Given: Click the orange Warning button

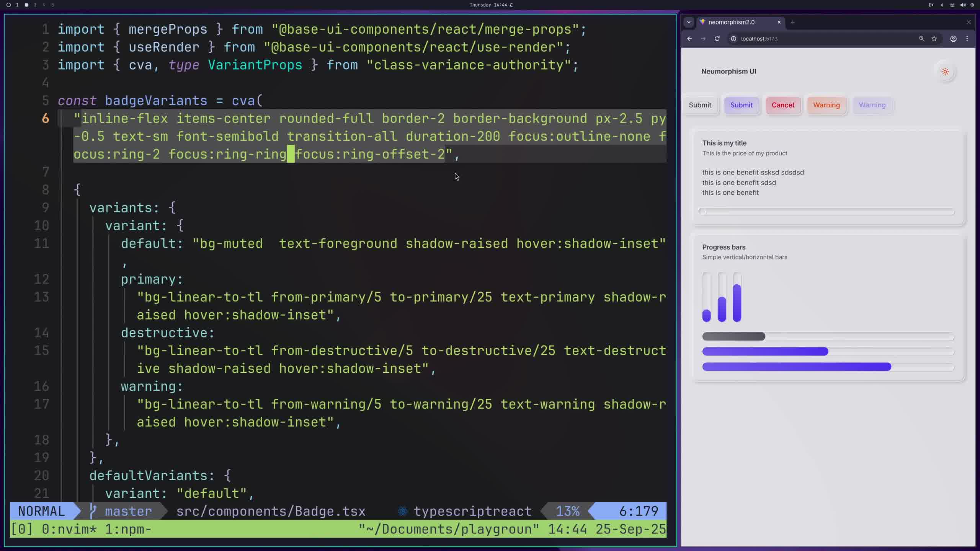Looking at the screenshot, I should pos(826,105).
